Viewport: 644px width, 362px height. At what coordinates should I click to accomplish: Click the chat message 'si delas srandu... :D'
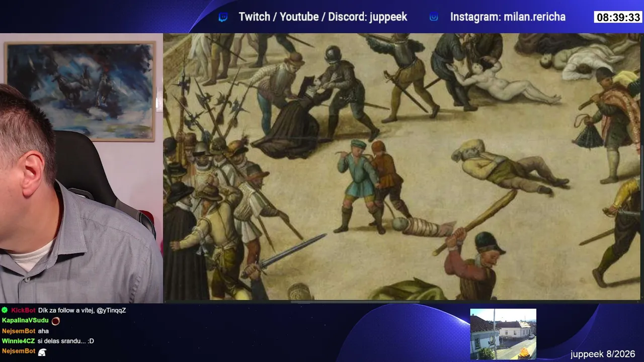click(66, 341)
